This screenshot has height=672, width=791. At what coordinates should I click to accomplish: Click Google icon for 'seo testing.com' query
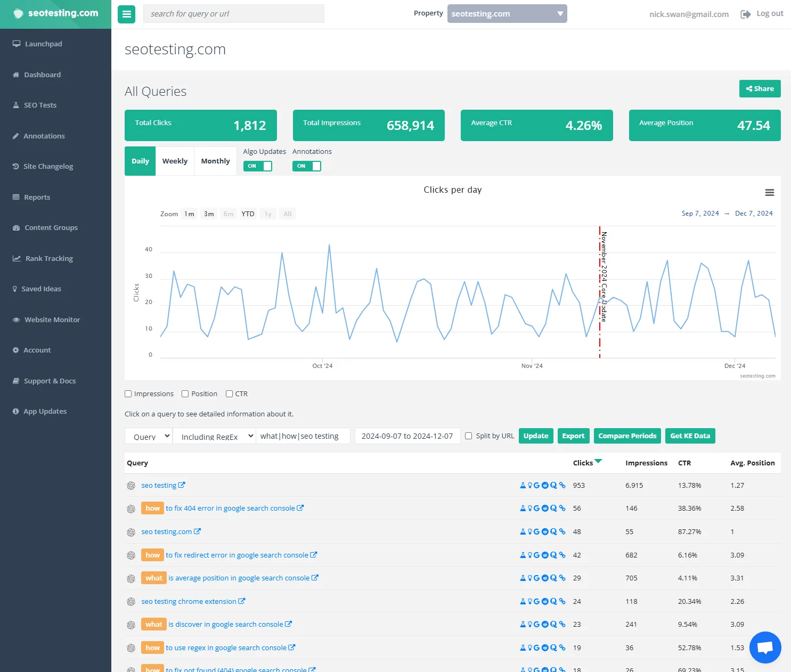coord(537,532)
